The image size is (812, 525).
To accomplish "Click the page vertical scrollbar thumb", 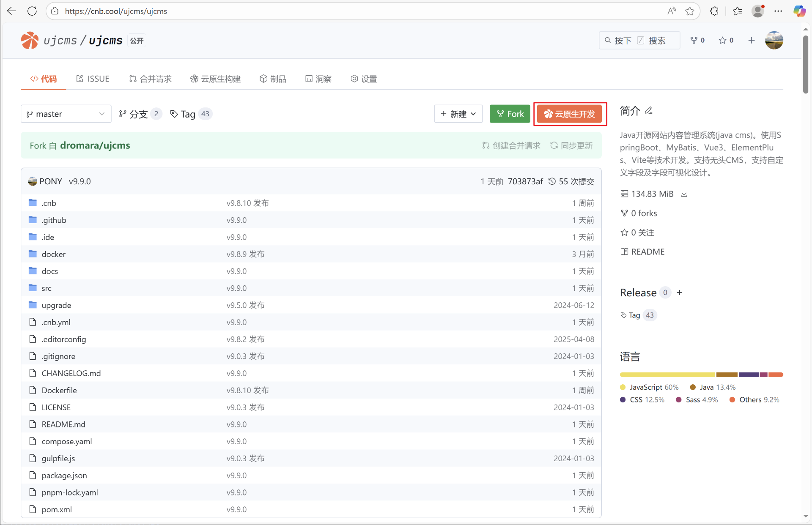I will click(806, 64).
